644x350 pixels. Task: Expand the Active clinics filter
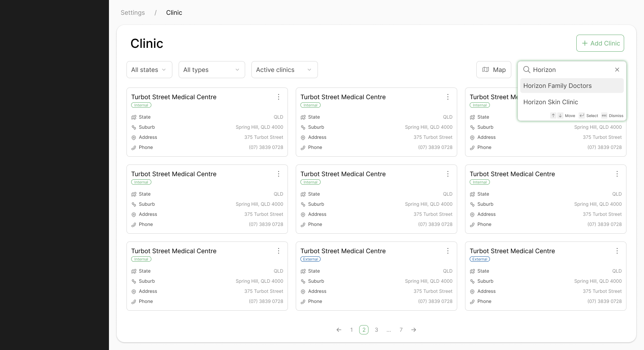point(284,70)
